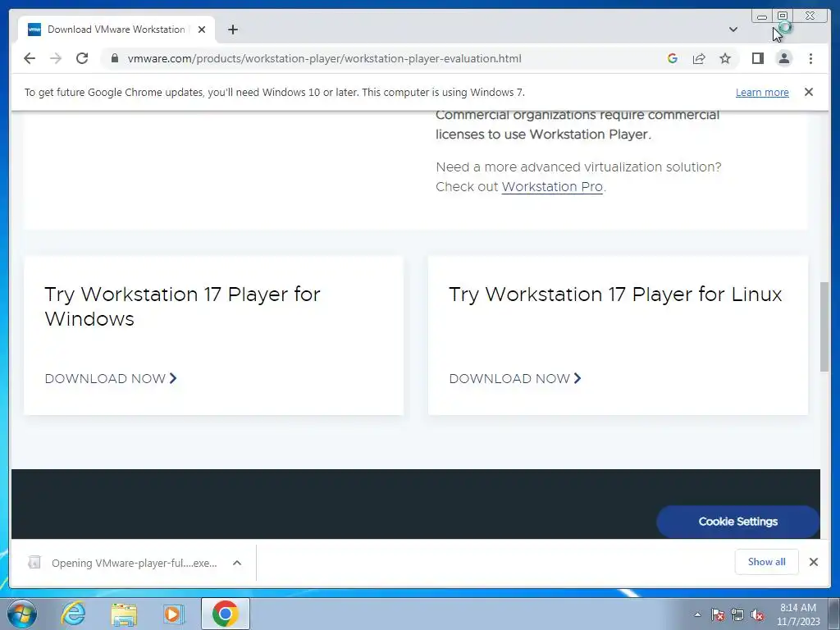Open Windows Explorer from the taskbar
Screen dimensions: 840x630
click(x=124, y=614)
